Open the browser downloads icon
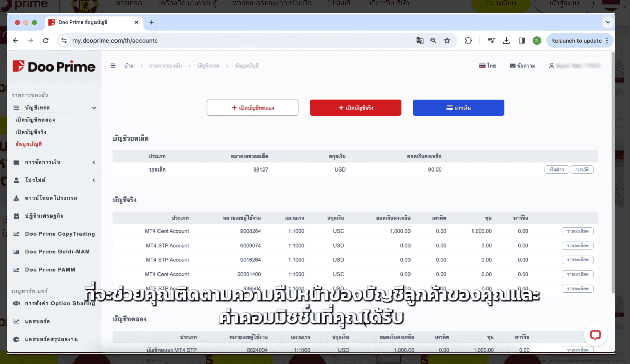 click(x=506, y=41)
